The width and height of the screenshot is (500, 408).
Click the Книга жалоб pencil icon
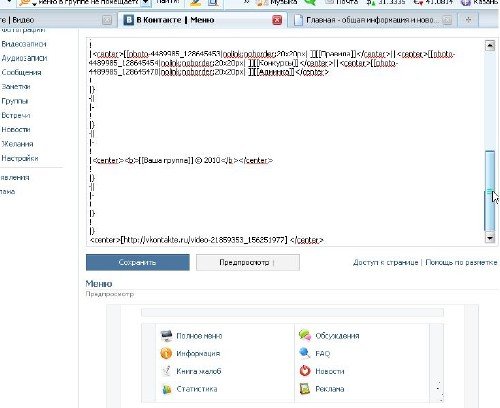166,371
